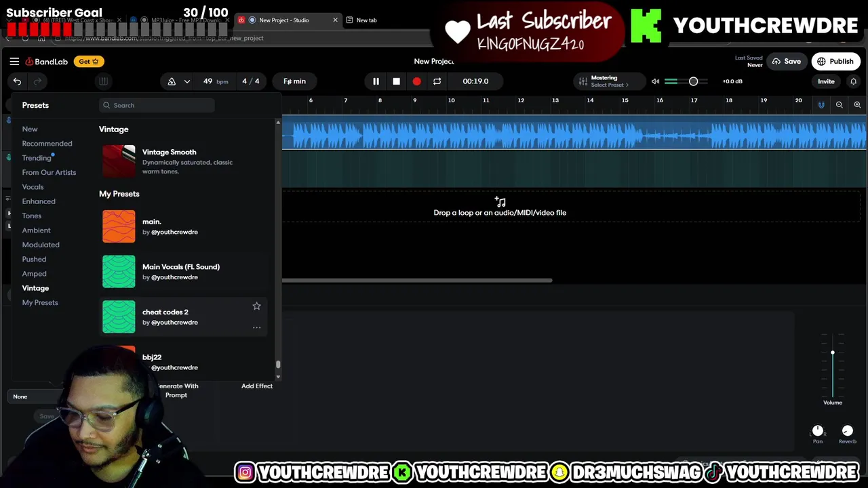Adjust the master volume slider knob
The height and width of the screenshot is (488, 868).
[x=693, y=81]
